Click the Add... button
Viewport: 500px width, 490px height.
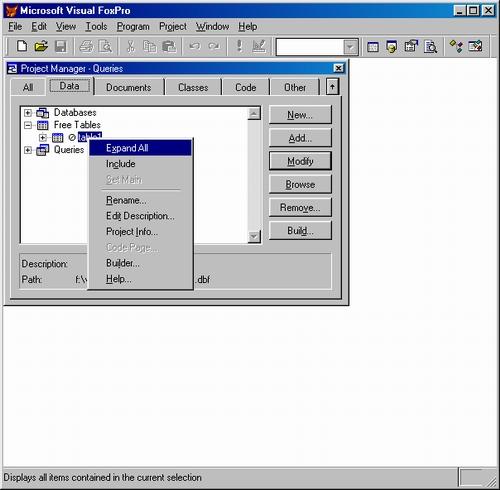300,138
